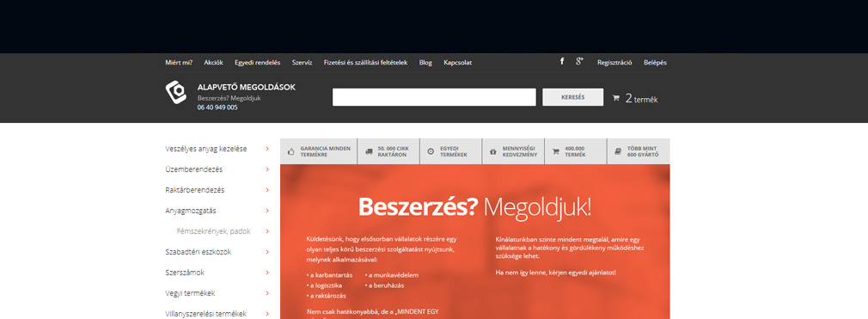Click GARANCIA MINDEN TERMÉKRE label
The image size is (868, 319).
click(326, 151)
